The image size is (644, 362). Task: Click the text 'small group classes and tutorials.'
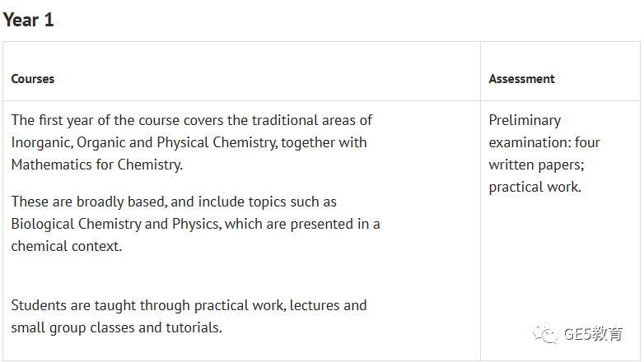coord(117,327)
